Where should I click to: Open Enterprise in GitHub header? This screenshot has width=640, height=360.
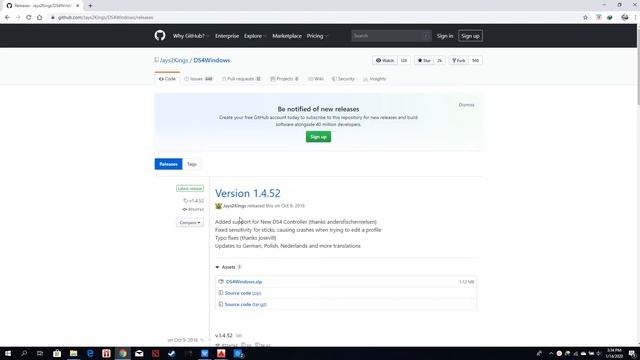pyautogui.click(x=227, y=36)
